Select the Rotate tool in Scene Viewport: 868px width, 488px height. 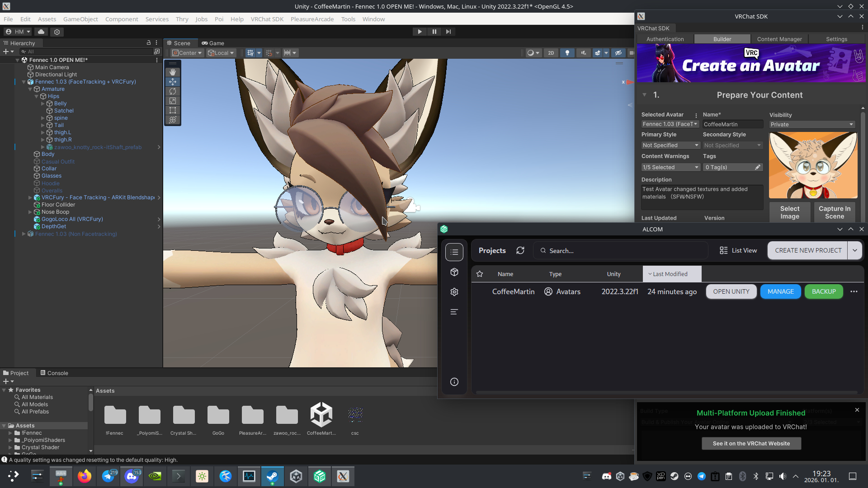click(x=173, y=91)
